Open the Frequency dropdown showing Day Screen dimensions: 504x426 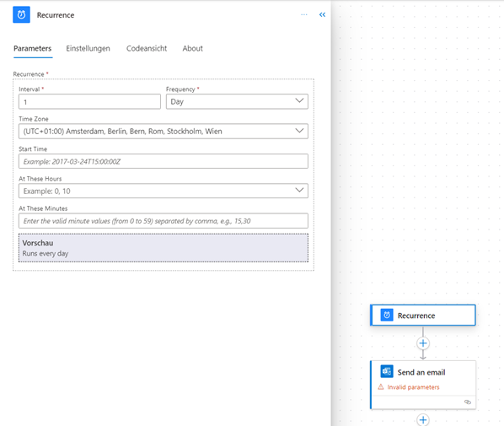pyautogui.click(x=237, y=102)
